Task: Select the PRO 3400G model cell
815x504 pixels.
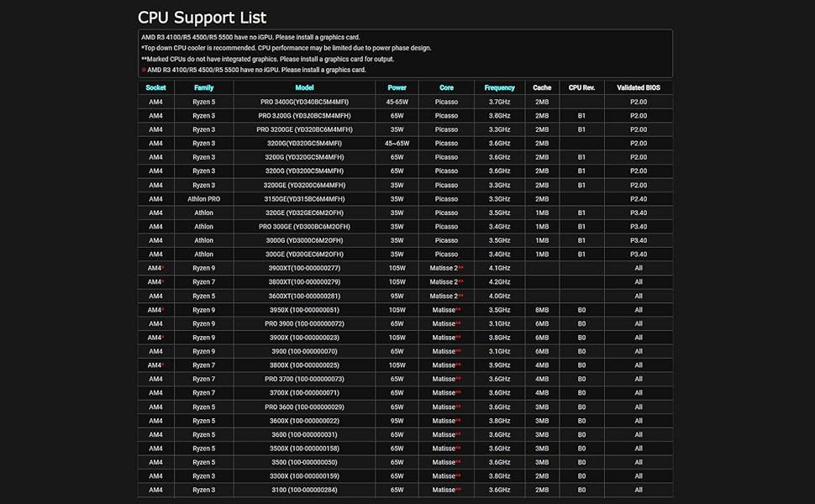Action: click(304, 102)
